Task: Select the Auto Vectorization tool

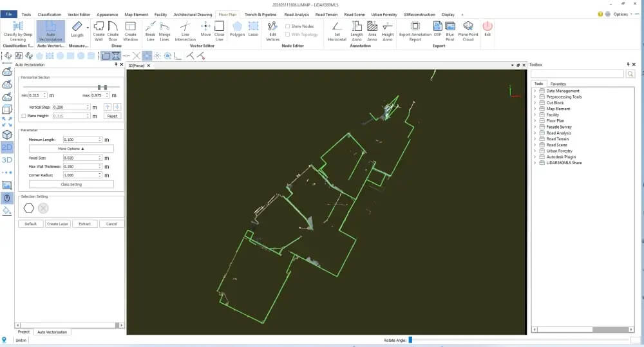Action: (x=50, y=31)
